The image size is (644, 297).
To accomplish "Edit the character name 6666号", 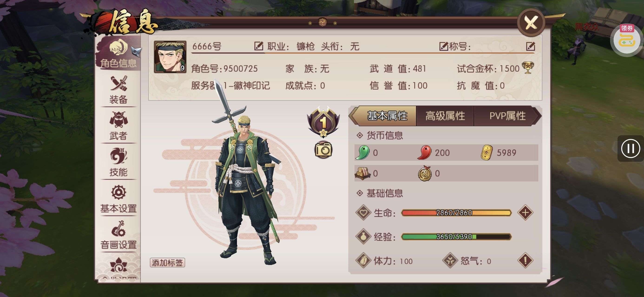I will (x=259, y=46).
